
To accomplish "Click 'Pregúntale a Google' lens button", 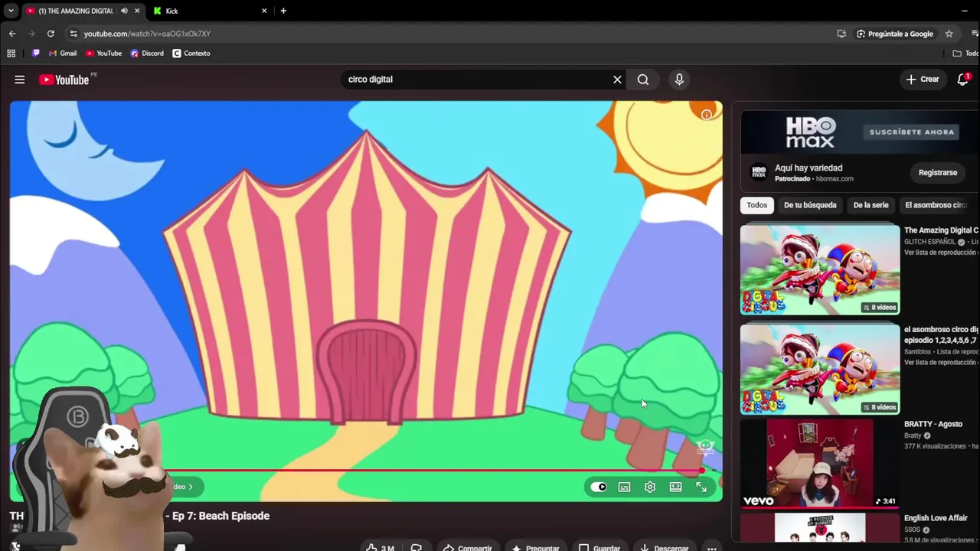I will click(895, 34).
